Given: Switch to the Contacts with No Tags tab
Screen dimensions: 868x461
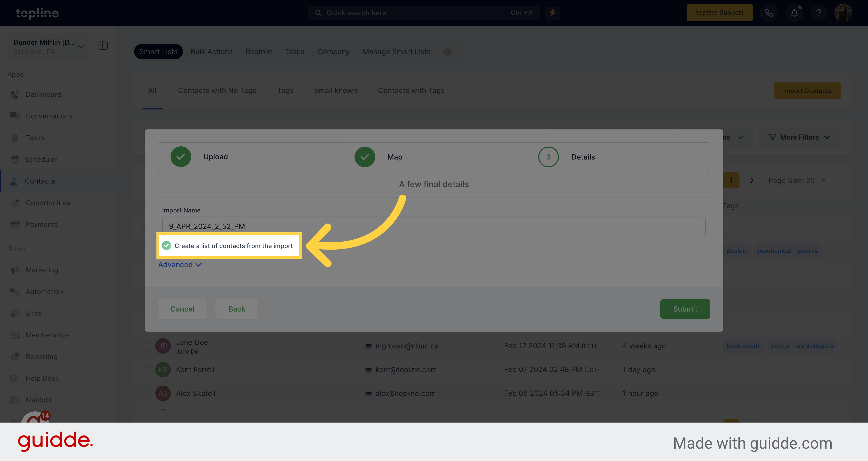Looking at the screenshot, I should (x=217, y=90).
